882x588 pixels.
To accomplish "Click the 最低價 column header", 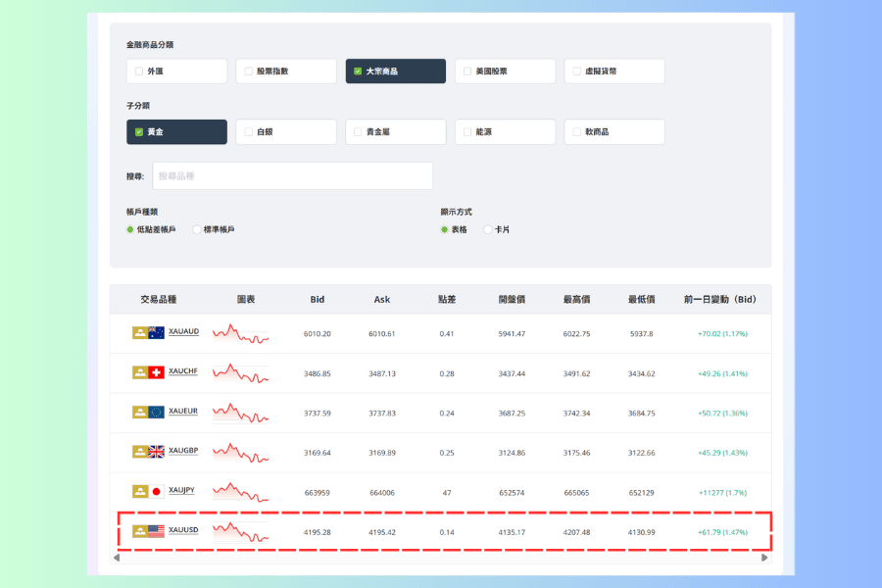I will [641, 299].
